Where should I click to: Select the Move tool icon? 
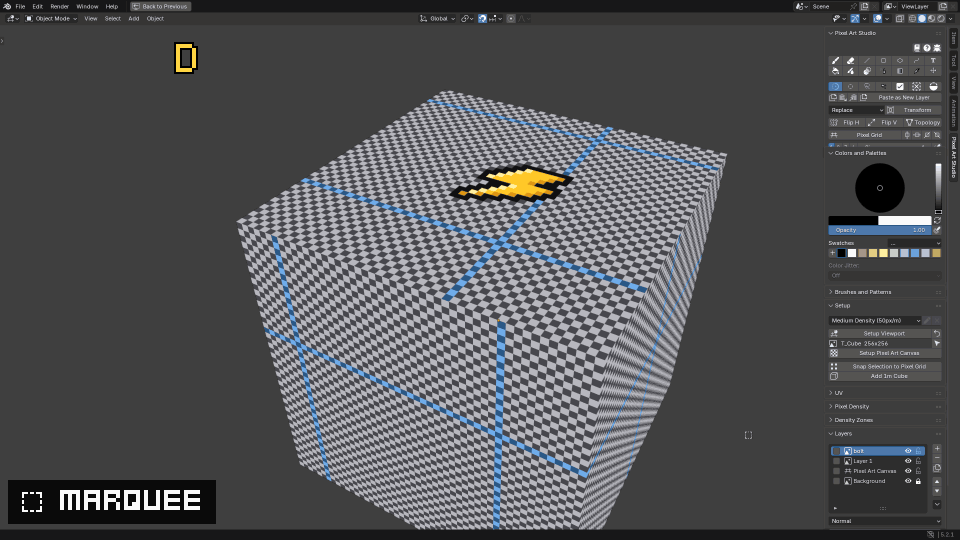(x=933, y=71)
